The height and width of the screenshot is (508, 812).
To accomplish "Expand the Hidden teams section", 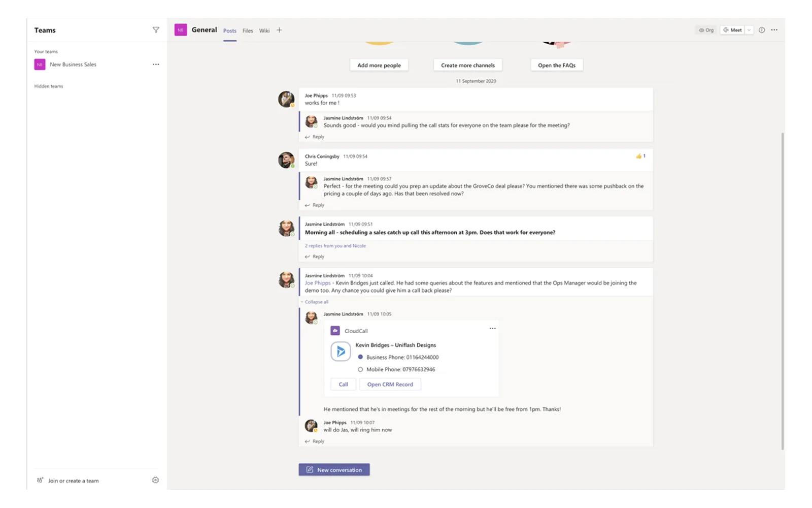I will click(49, 86).
